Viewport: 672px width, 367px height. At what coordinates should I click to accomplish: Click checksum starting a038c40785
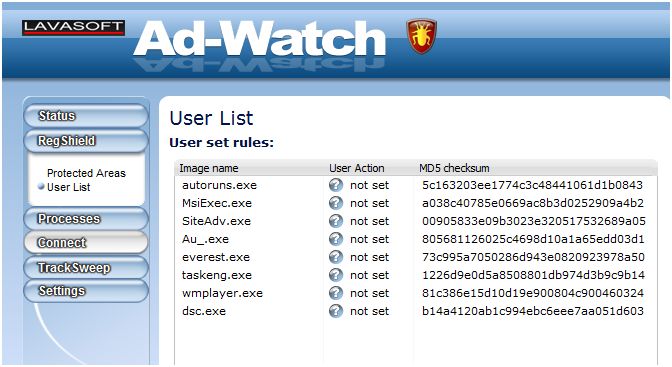[533, 203]
